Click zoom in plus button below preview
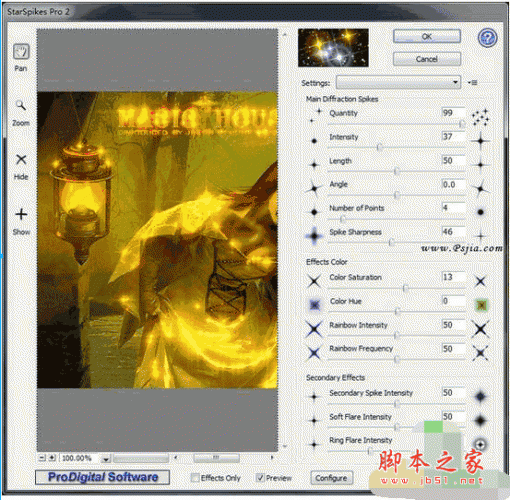Viewport: 510px width, 500px height. point(52,458)
